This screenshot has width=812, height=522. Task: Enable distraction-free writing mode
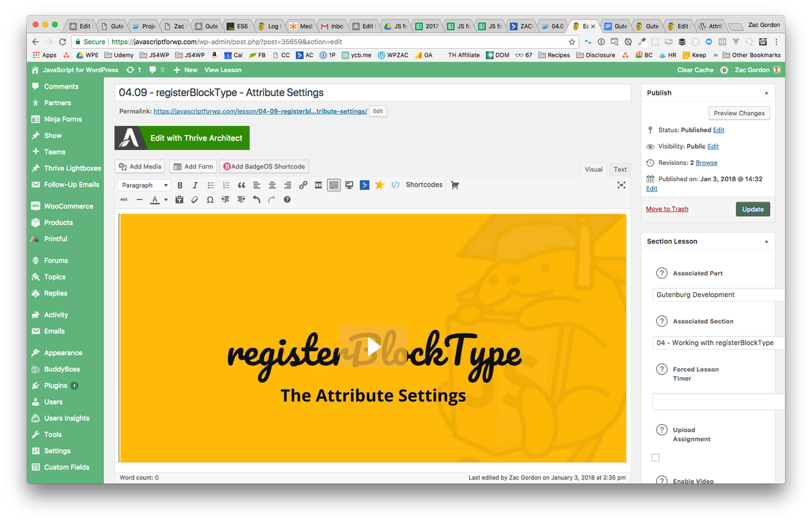[x=621, y=185]
